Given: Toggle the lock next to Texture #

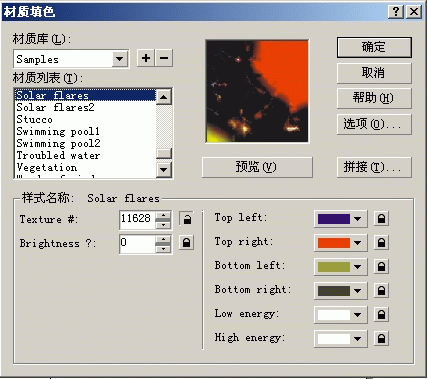Looking at the screenshot, I should pyautogui.click(x=187, y=219).
